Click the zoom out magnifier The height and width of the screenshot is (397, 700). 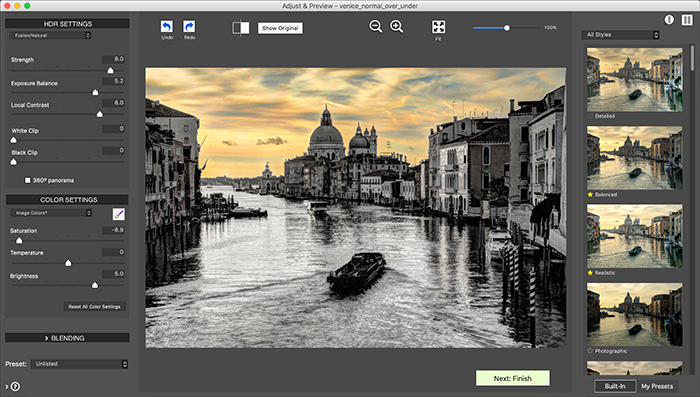tap(375, 27)
